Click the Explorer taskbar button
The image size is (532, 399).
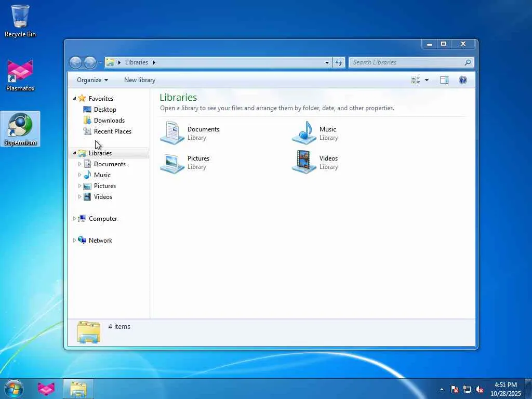pyautogui.click(x=78, y=389)
